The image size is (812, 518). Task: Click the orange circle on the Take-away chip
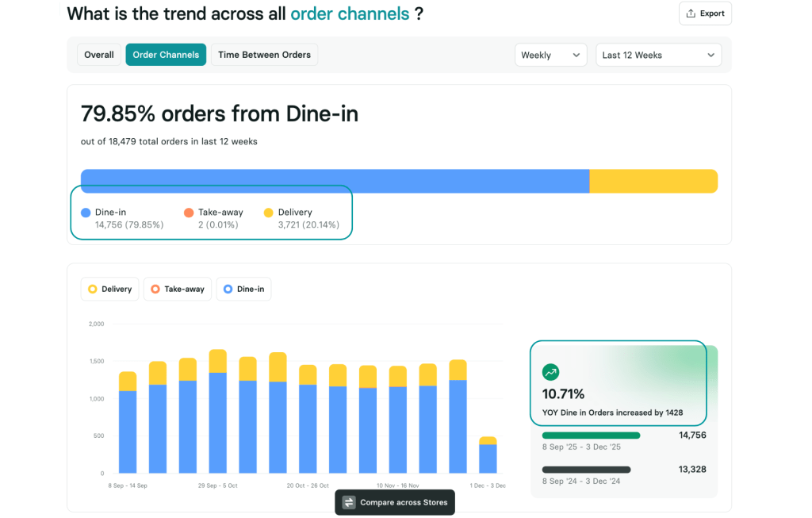(155, 289)
